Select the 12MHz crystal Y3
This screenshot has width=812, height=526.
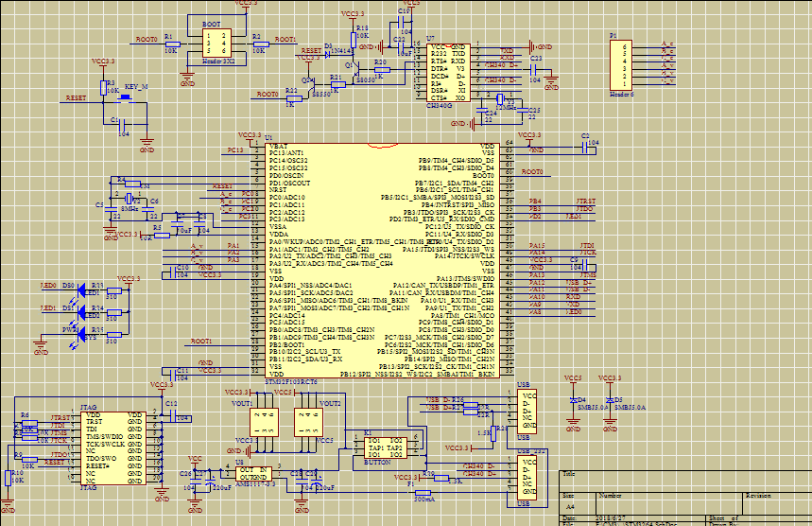pos(500,98)
